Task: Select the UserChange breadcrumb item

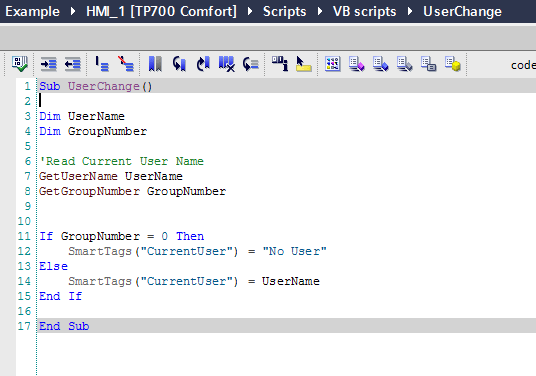Action: pyautogui.click(x=463, y=12)
